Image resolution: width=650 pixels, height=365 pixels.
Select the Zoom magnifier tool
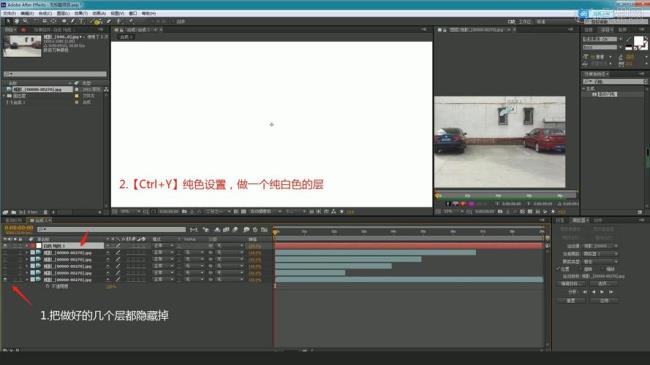pyautogui.click(x=25, y=21)
